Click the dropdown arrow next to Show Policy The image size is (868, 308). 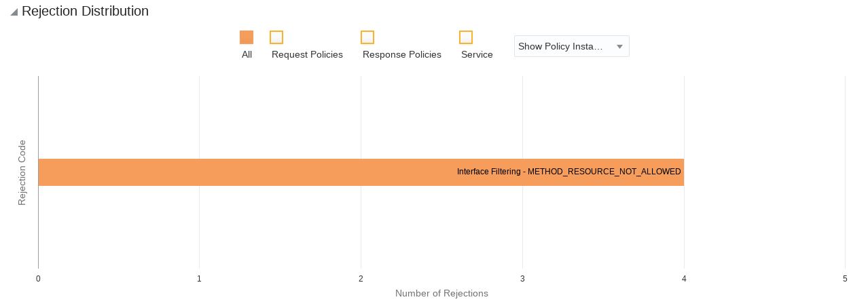(x=619, y=47)
